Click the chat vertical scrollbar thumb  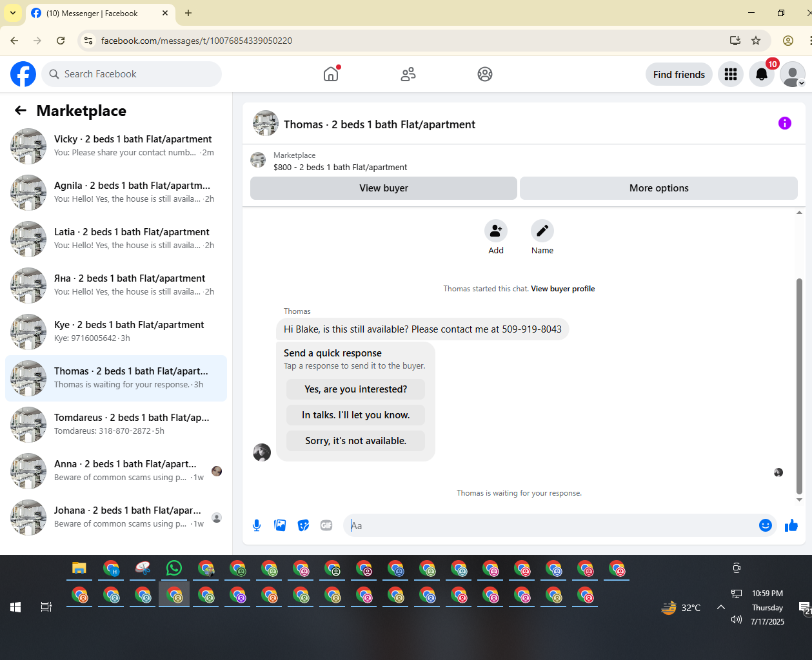coord(799,385)
